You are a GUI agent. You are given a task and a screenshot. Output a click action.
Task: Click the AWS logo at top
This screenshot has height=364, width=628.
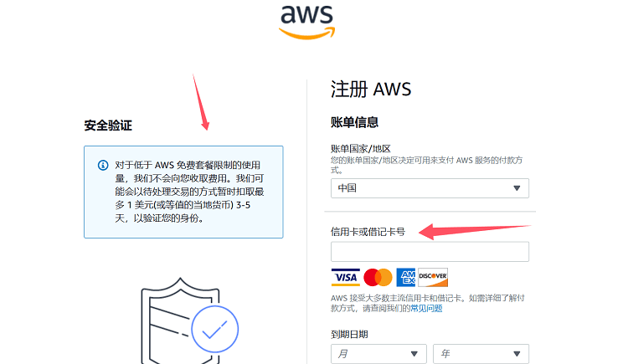click(x=306, y=22)
